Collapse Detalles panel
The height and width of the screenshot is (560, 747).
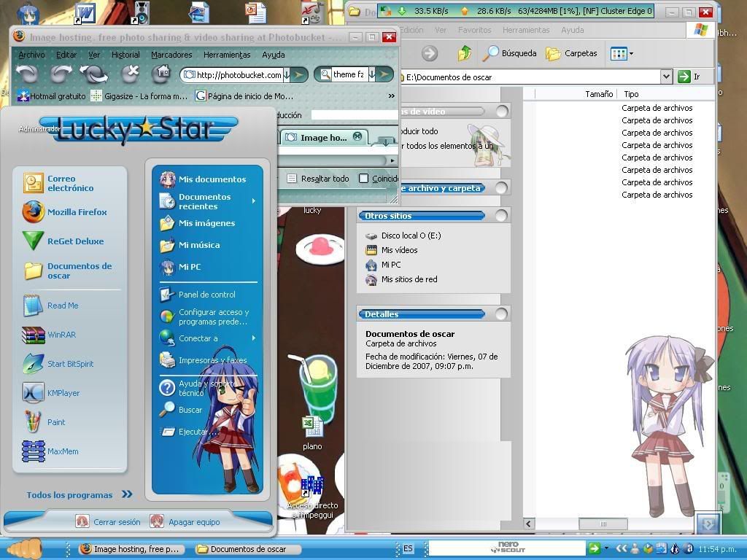coord(500,314)
